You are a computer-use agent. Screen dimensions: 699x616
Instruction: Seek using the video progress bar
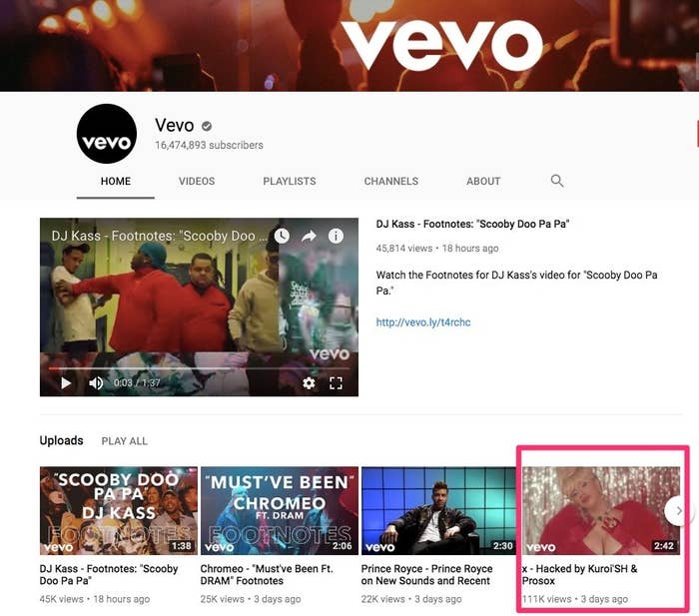180,368
